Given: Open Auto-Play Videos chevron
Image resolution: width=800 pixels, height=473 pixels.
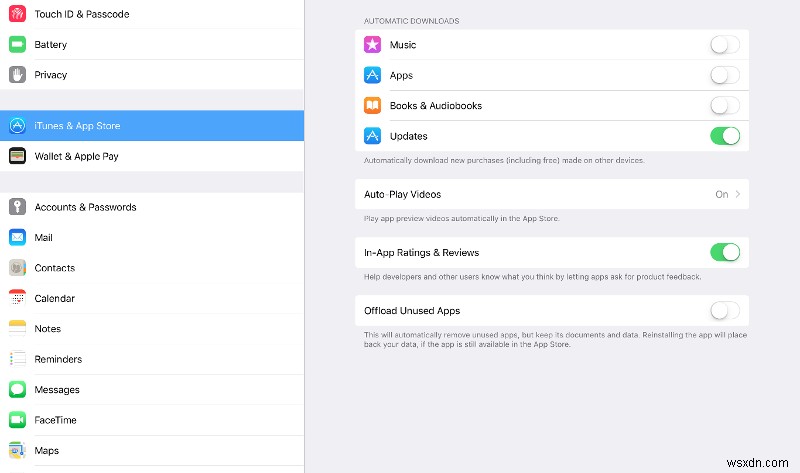Looking at the screenshot, I should (738, 194).
